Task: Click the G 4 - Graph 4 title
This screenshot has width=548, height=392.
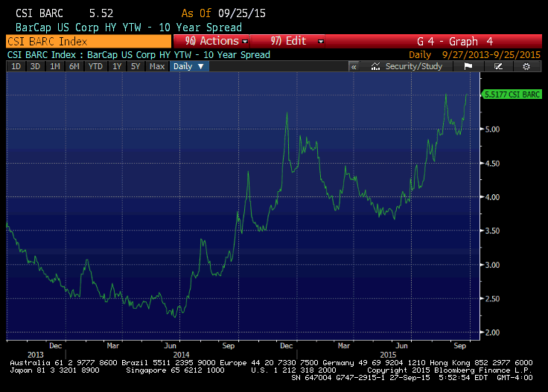Action: pos(455,42)
